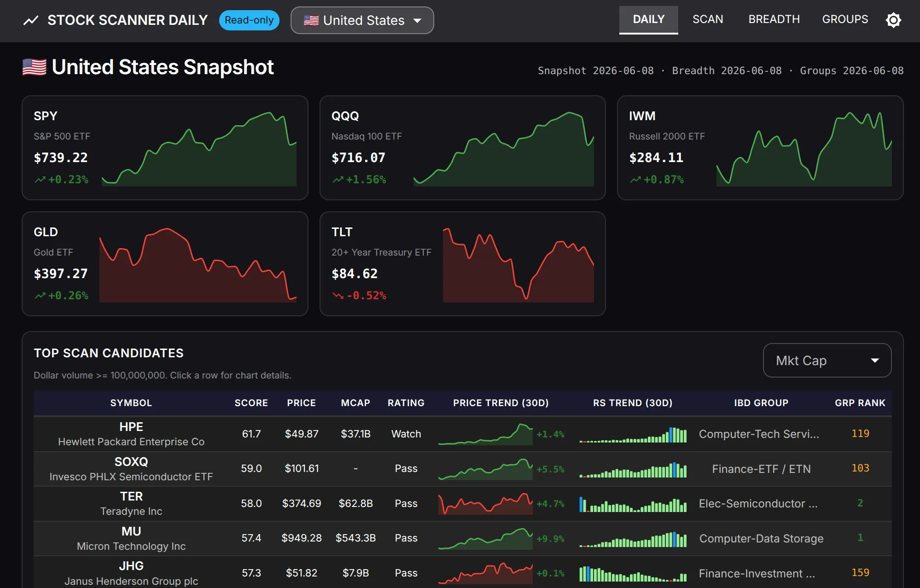Click HPE Watch rating cell
Screen dimensions: 920x588
pos(406,434)
